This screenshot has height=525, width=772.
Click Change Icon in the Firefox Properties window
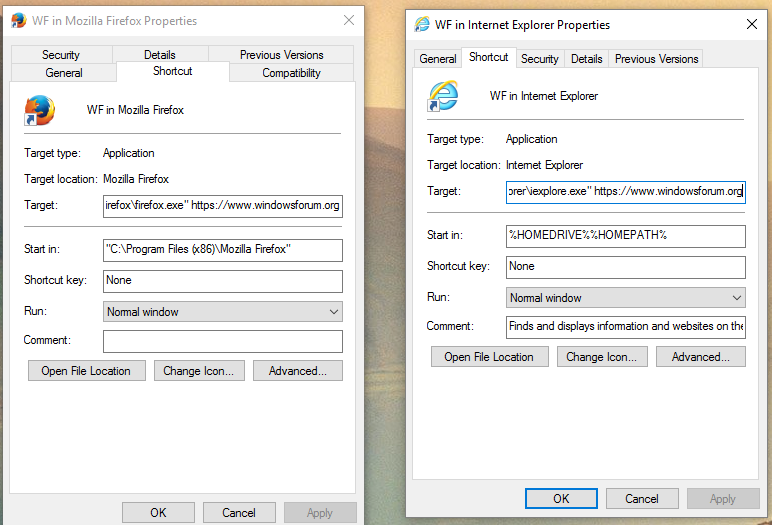199,371
